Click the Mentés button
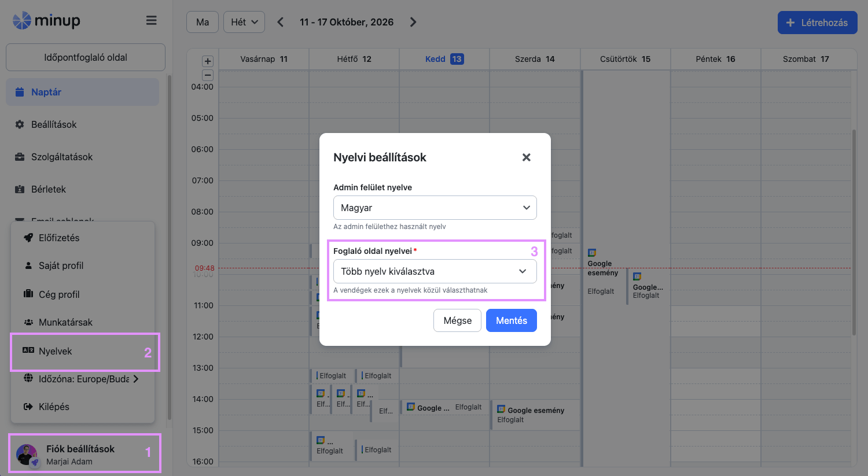The height and width of the screenshot is (476, 868). (x=512, y=320)
